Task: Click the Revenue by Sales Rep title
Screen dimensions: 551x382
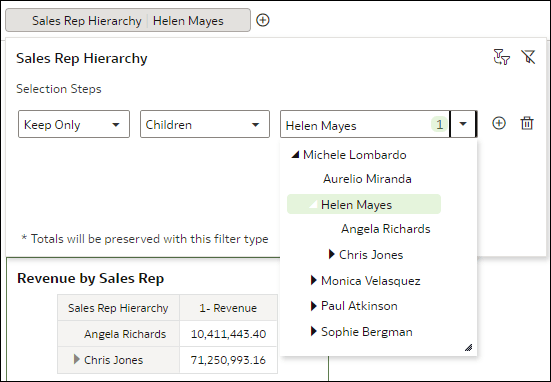Action: point(91,278)
